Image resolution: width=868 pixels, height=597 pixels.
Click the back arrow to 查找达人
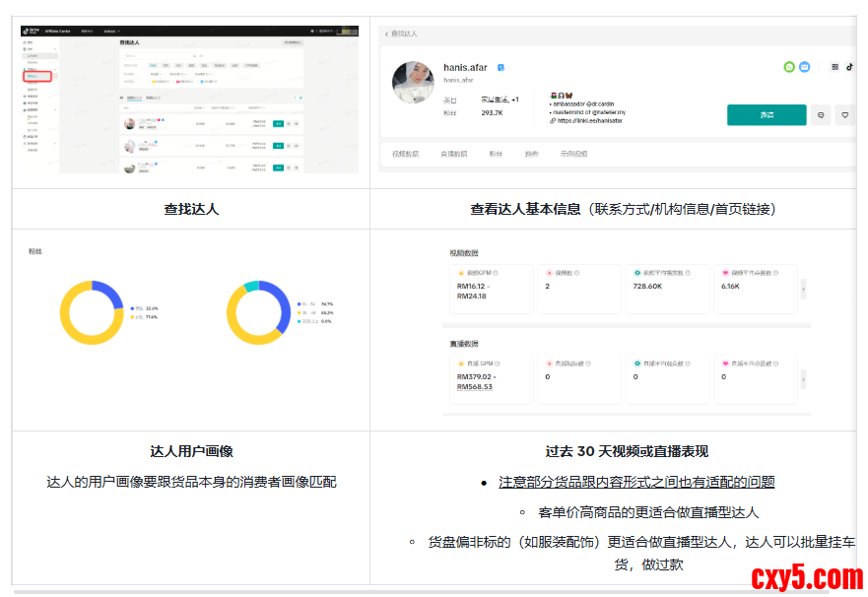tap(386, 33)
